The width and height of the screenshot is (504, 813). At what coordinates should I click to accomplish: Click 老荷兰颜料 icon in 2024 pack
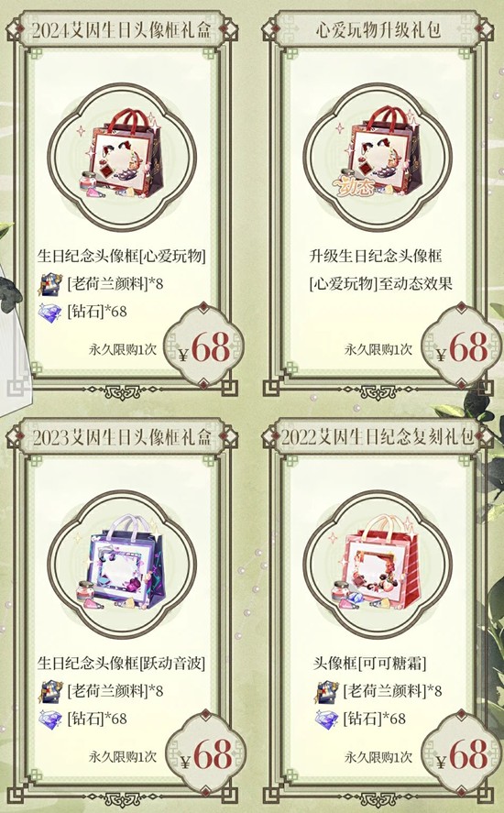50,285
